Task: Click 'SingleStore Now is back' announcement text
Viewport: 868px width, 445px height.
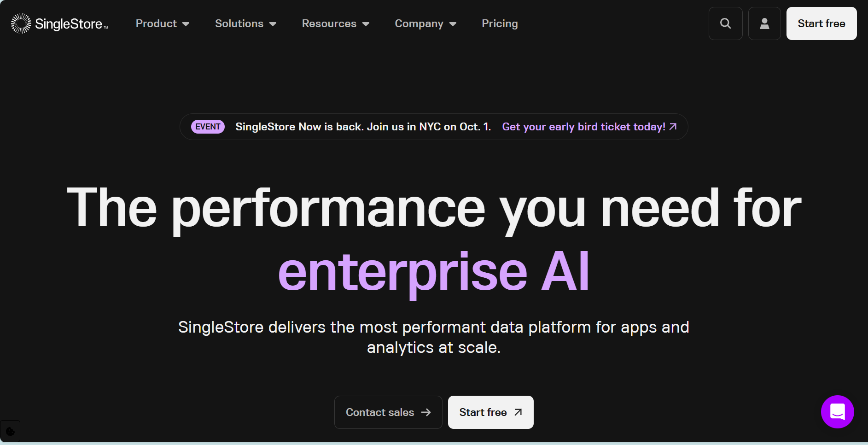Action: click(x=363, y=127)
